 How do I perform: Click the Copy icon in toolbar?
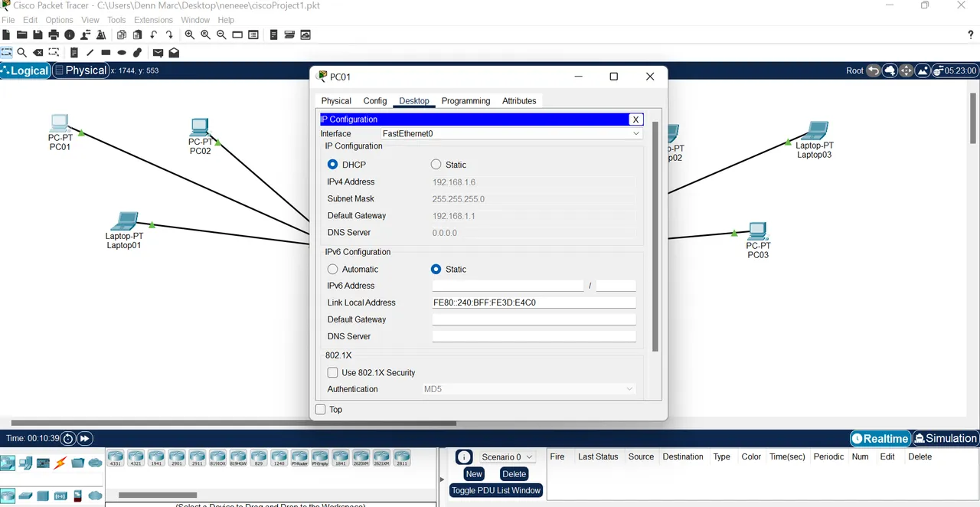(122, 34)
